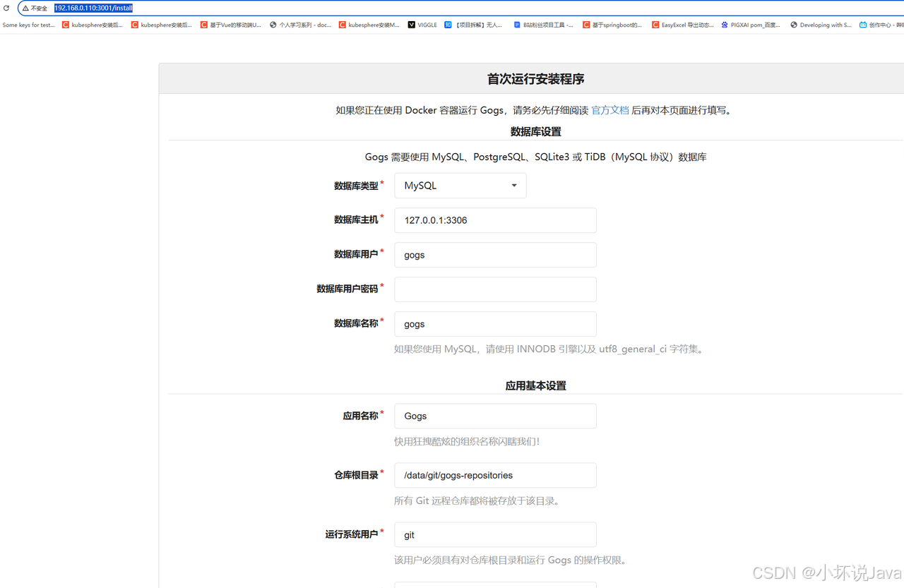904x588 pixels.
Task: Open the 'Developing with S...' bookmark
Action: [x=821, y=25]
